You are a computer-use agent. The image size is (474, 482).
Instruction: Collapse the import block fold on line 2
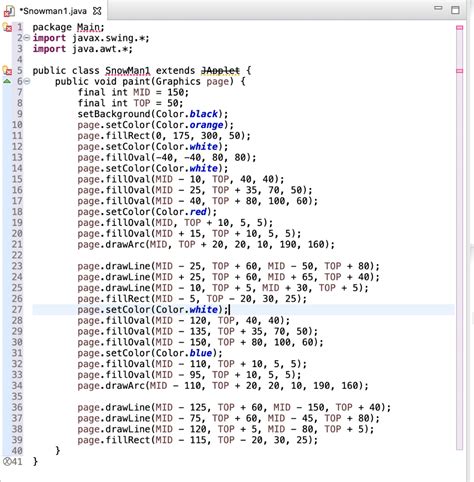coord(27,38)
